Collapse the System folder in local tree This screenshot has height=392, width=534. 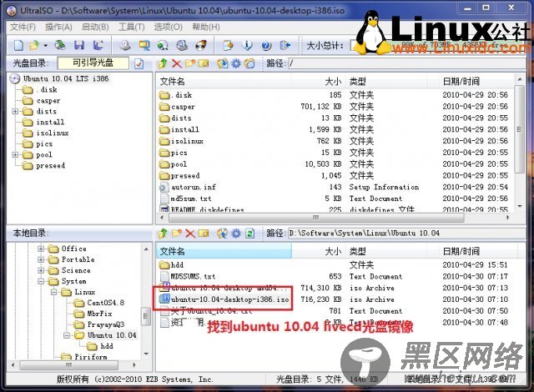pyautogui.click(x=41, y=281)
